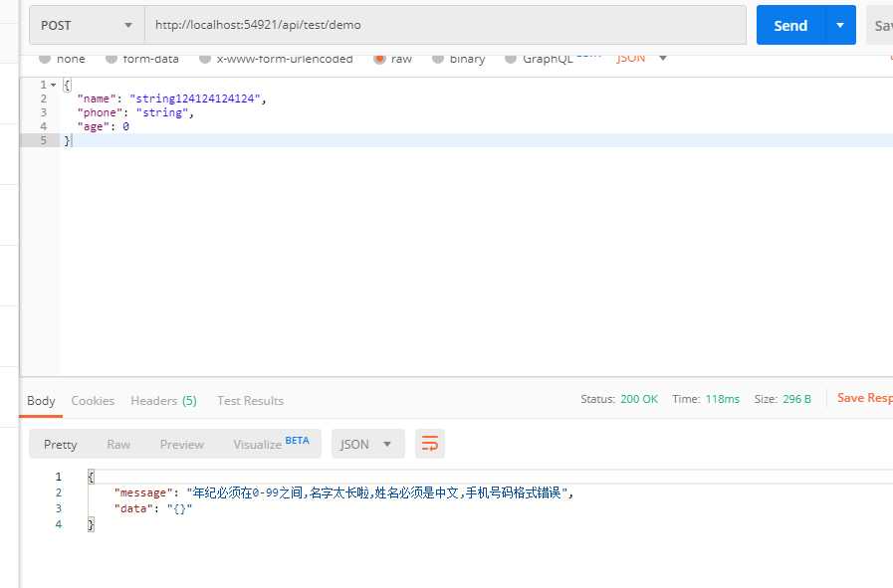Screen dimensions: 893x588
Task: Open the request body JSON type dropdown
Action: point(642,58)
